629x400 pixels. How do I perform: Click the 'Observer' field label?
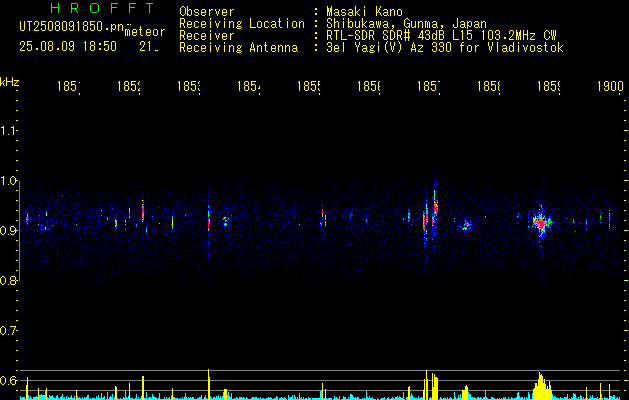[x=207, y=12]
